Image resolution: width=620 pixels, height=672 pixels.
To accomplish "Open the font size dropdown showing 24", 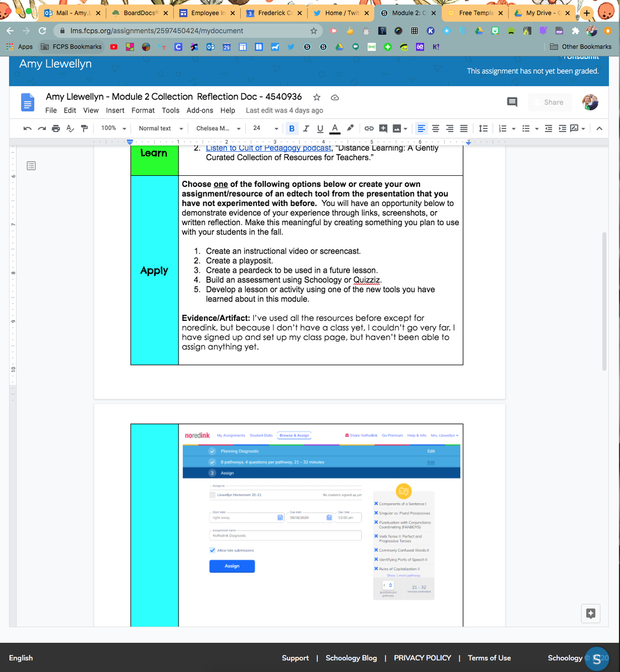I will [x=265, y=128].
